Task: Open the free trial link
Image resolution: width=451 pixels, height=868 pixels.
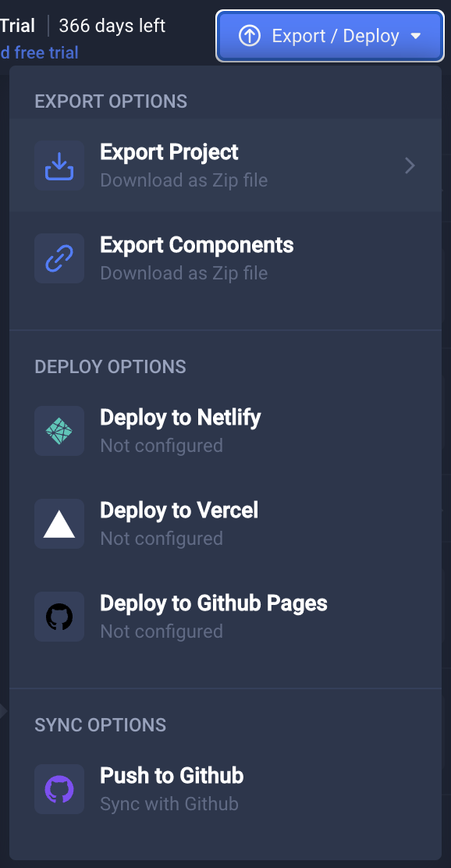Action: (39, 52)
